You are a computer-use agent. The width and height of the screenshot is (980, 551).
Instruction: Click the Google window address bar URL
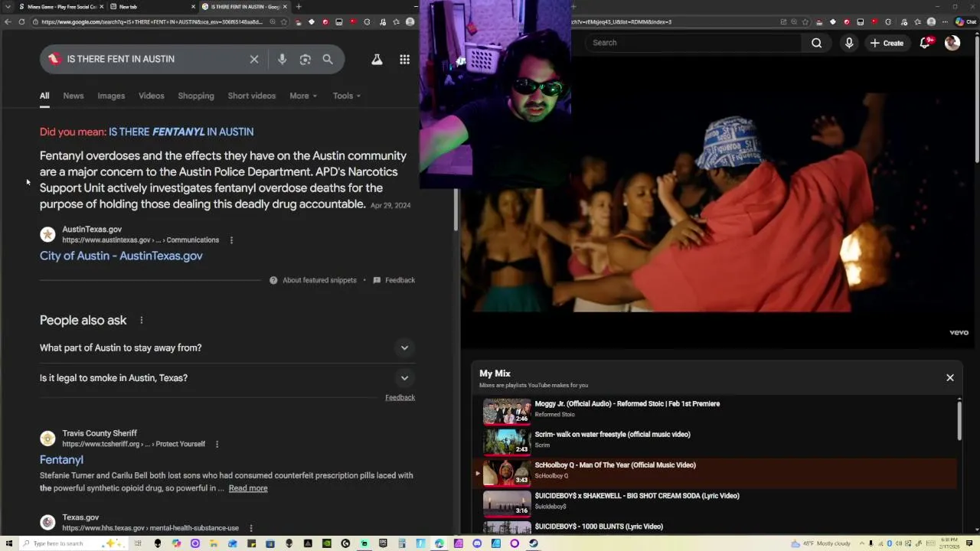tap(152, 22)
